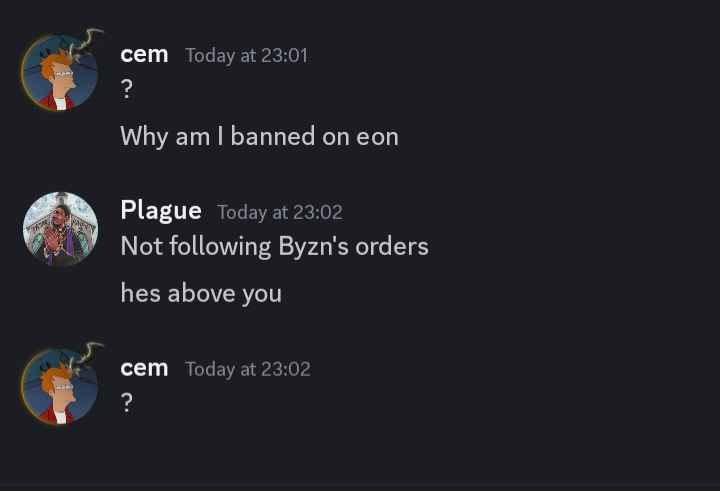Open cem's avatar on the 23:01 message
The image size is (720, 491).
pyautogui.click(x=60, y=73)
